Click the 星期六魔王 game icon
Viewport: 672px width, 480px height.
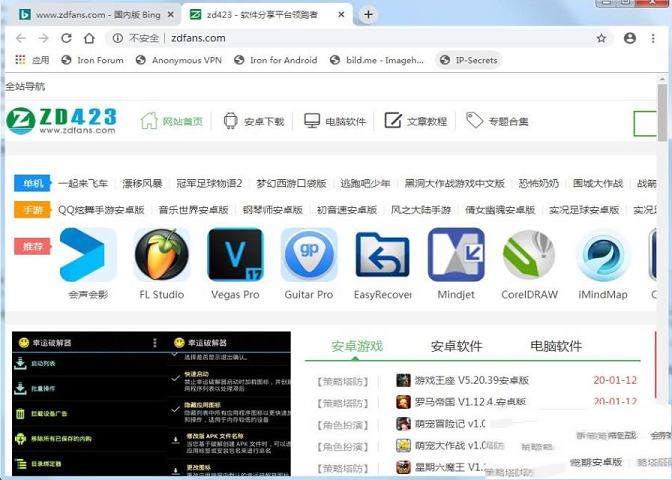(403, 467)
